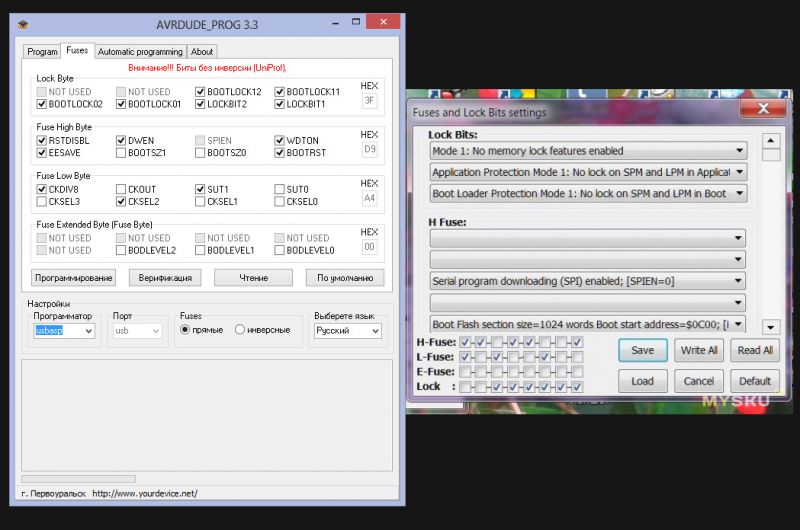The width and height of the screenshot is (800, 530).
Task: Open the Automatic programming tab
Action: click(140, 52)
